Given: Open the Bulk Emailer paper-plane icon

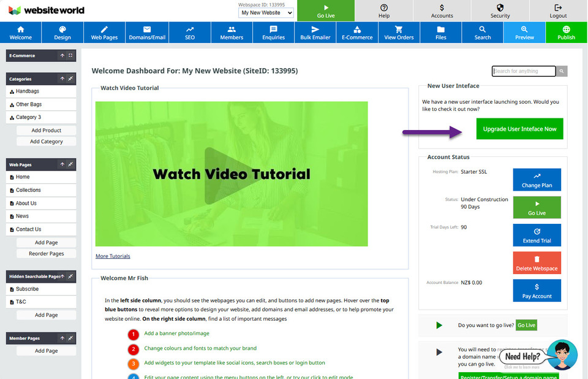Looking at the screenshot, I should click(x=315, y=29).
